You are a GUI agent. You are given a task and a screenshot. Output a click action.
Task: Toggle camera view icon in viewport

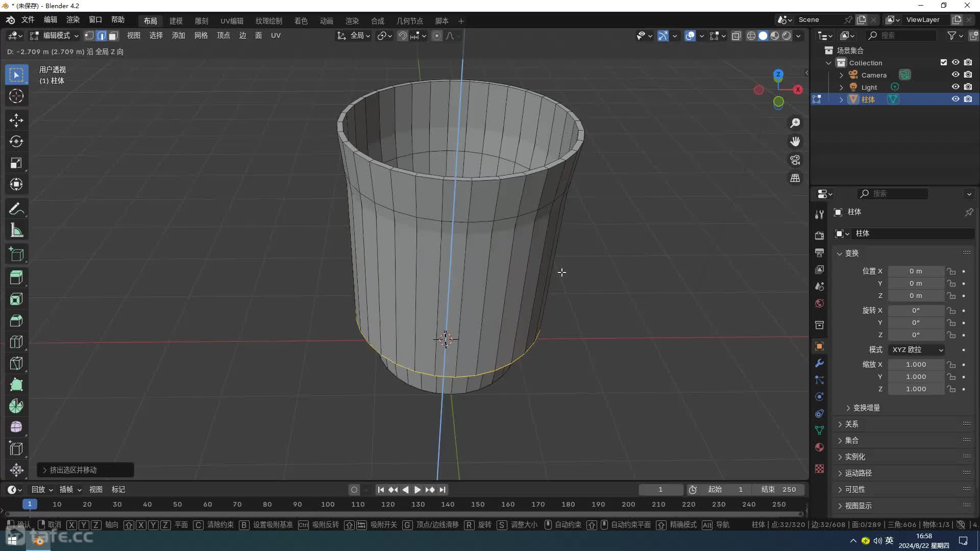[x=795, y=160]
